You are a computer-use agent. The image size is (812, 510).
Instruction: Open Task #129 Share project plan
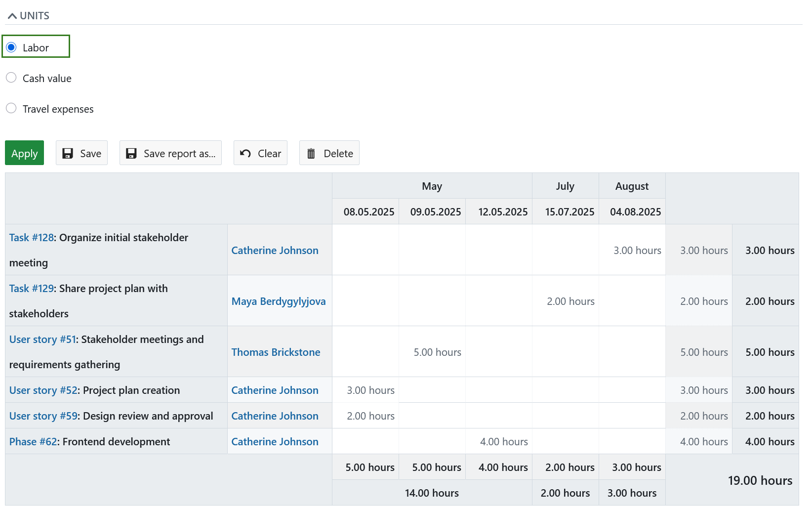31,288
